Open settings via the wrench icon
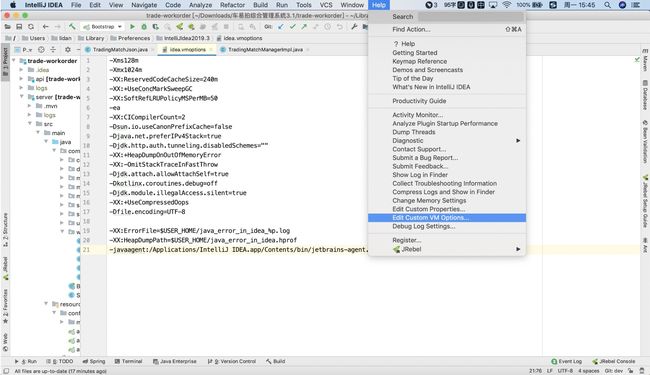The image size is (650, 375). [x=354, y=27]
